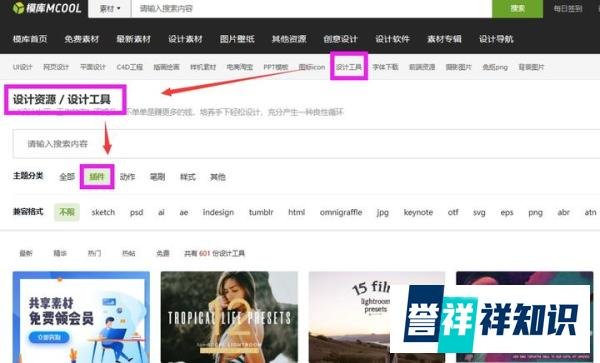Screen dimensions: 600x363
Task: Select the 图标icon sub-category
Action: point(312,67)
